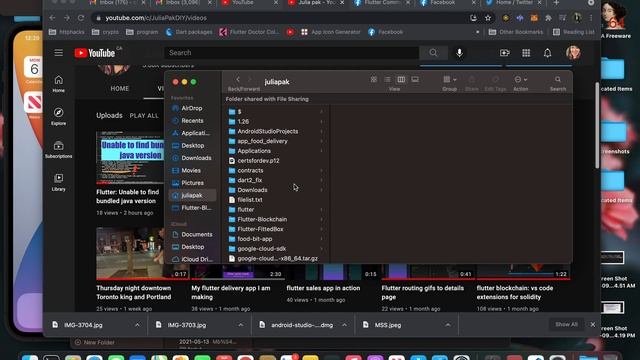Expand the google-cloud-sdk folder chevron
Viewport: 640px width, 360px height.
tap(322, 249)
